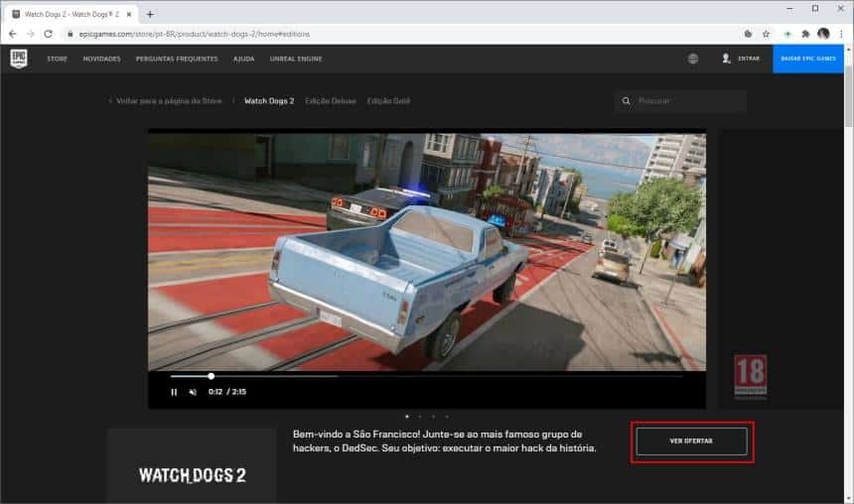Bookmark this page with the star

pyautogui.click(x=767, y=34)
